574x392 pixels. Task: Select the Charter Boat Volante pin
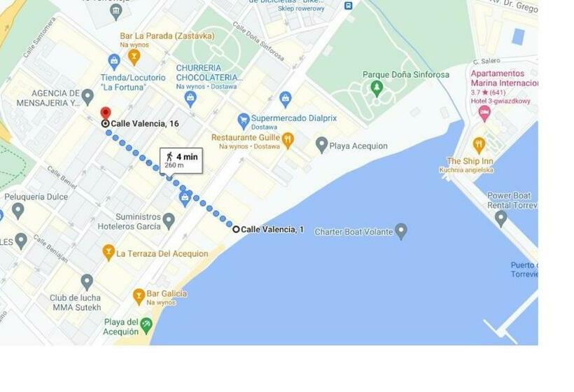click(x=401, y=232)
